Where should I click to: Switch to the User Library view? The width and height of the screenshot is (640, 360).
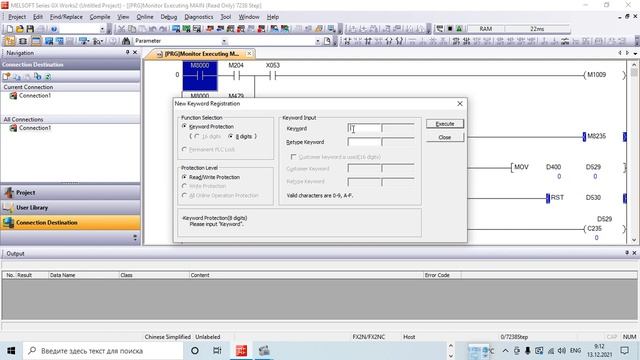coord(70,208)
